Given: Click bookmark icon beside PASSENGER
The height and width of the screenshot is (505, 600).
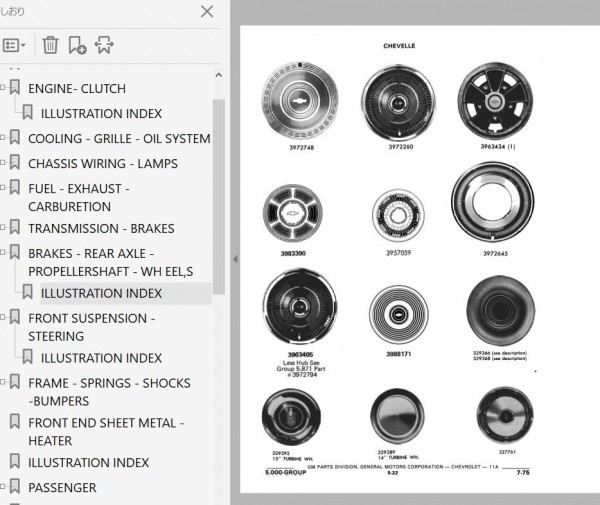Looking at the screenshot, I should pos(15,486).
